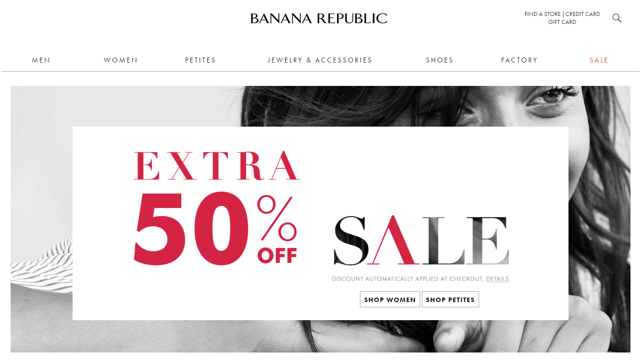Go to the Gift Card link
Screen dimensions: 642x364
point(562,22)
